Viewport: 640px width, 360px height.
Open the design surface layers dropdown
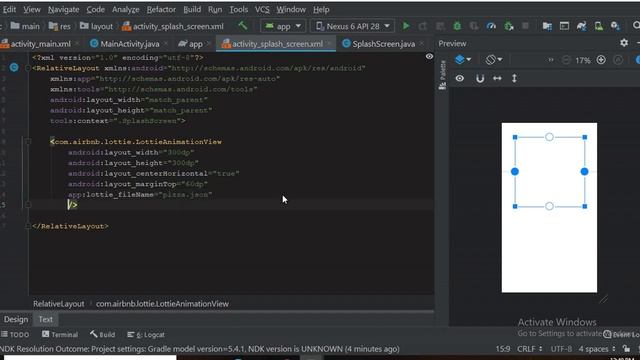[463, 60]
